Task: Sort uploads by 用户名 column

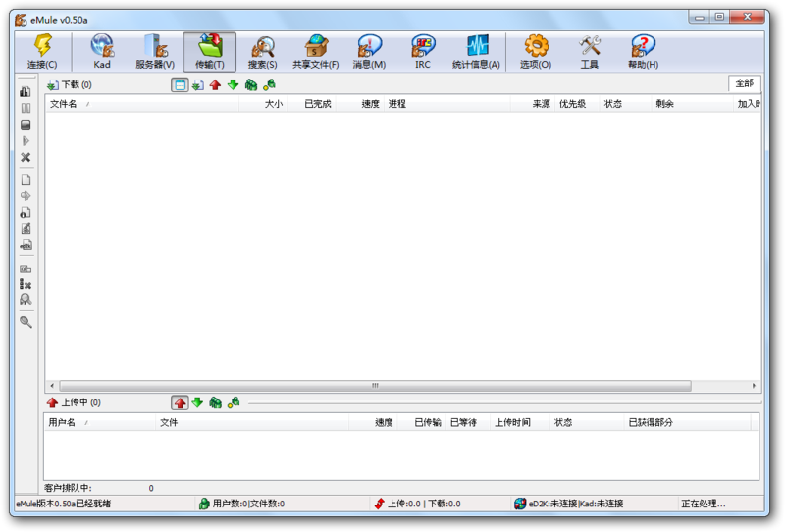Action: (100, 423)
